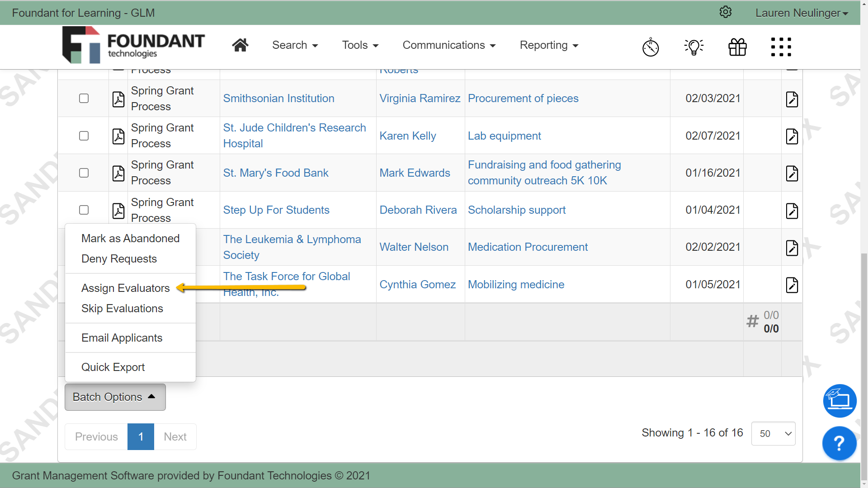The width and height of the screenshot is (868, 488).
Task: Select the checkbox on the Step Up For Students row
Action: pyautogui.click(x=84, y=210)
